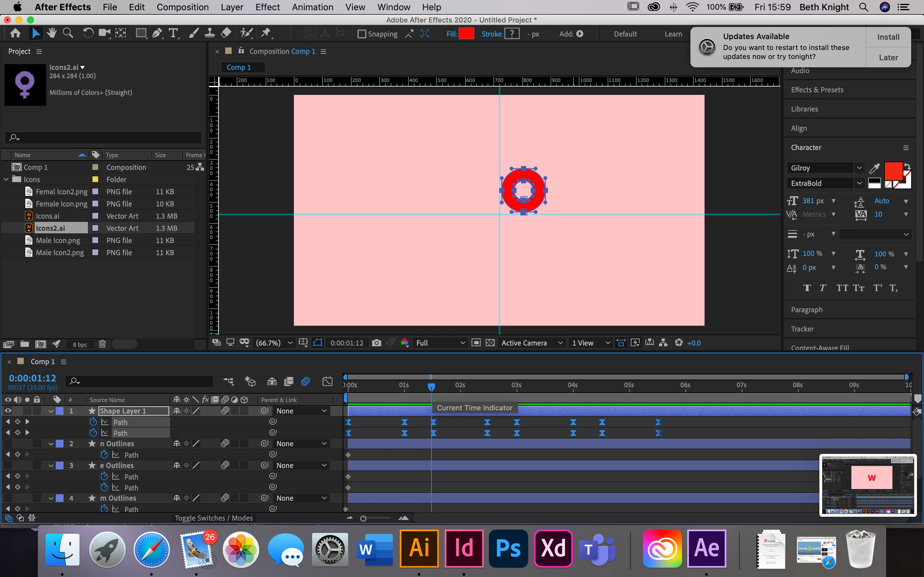Open the Effects & Presets panel tab
The image size is (924, 577).
click(817, 90)
